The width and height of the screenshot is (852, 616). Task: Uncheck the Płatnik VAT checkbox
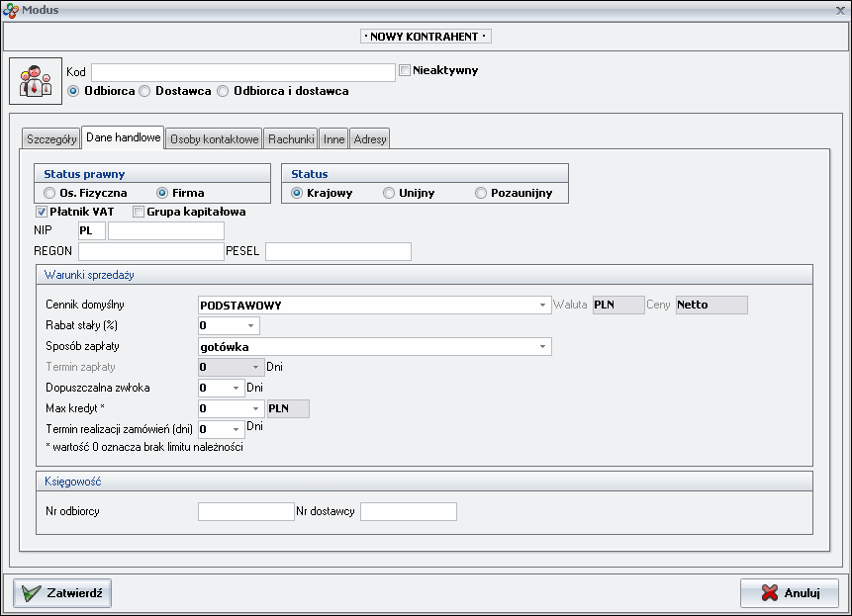coord(42,212)
